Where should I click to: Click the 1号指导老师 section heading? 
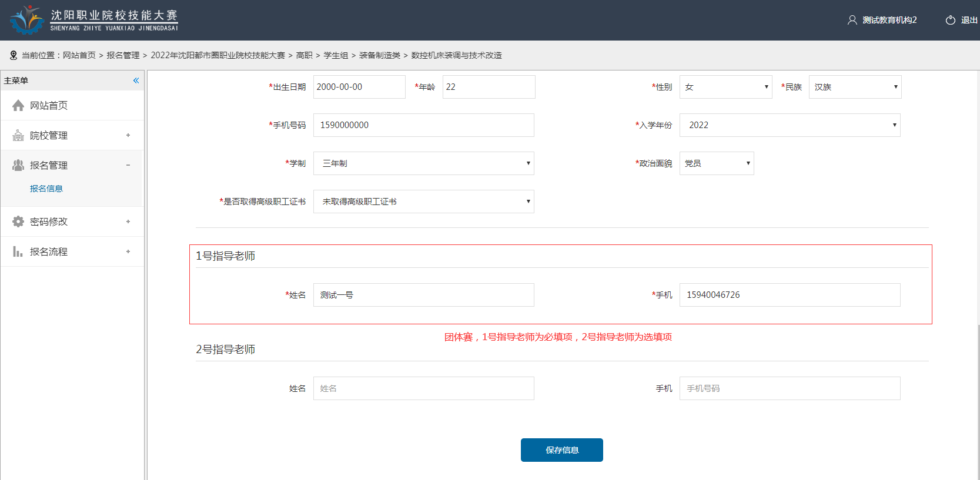[x=226, y=256]
